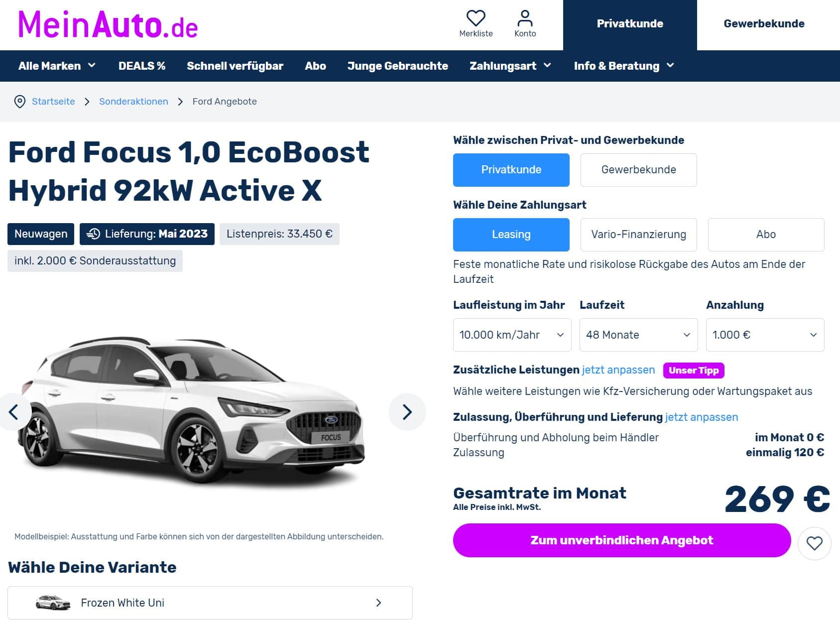840x631 pixels.
Task: Select the Privatkunde header tab
Action: click(630, 24)
